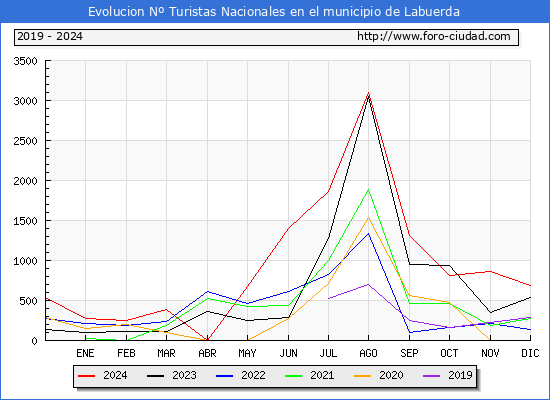Image resolution: width=550 pixels, height=400 pixels.
Task: Select the '2020' legend label
Action: point(391,375)
